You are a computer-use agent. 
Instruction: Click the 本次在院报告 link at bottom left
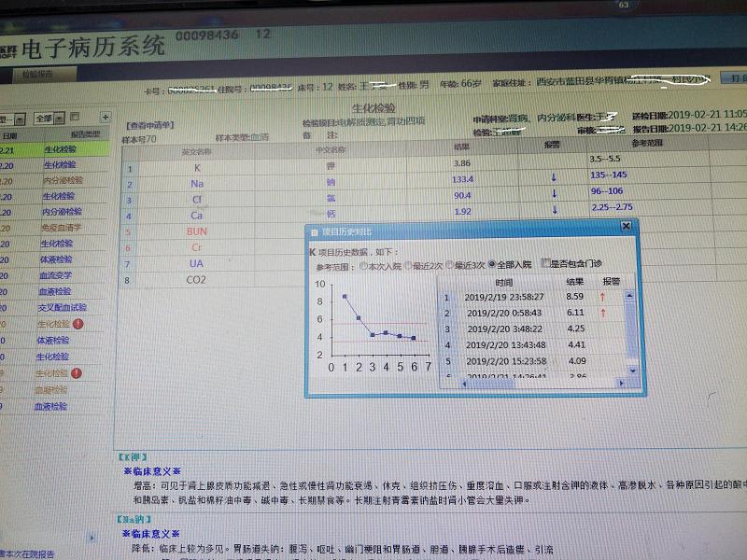(28, 554)
